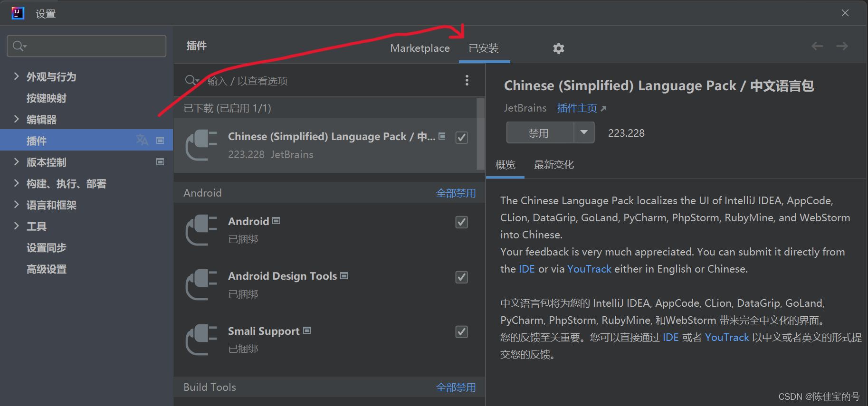
Task: Select the Android Design Tools plugin row
Action: (x=329, y=285)
